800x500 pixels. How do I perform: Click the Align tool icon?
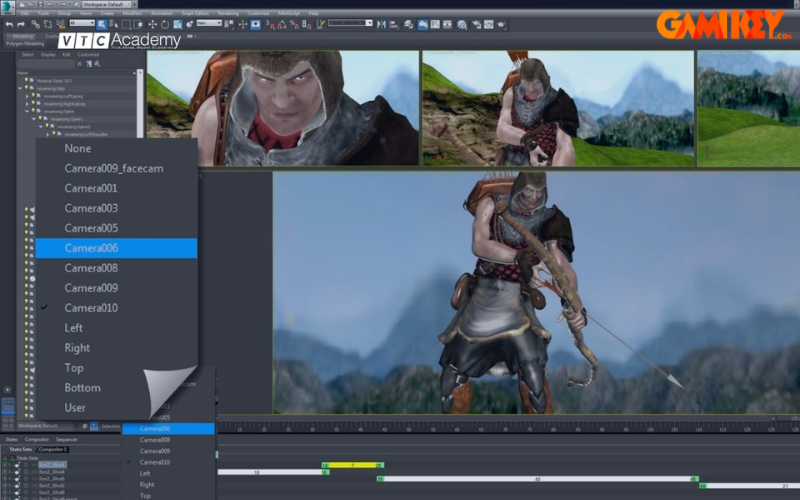[x=394, y=24]
